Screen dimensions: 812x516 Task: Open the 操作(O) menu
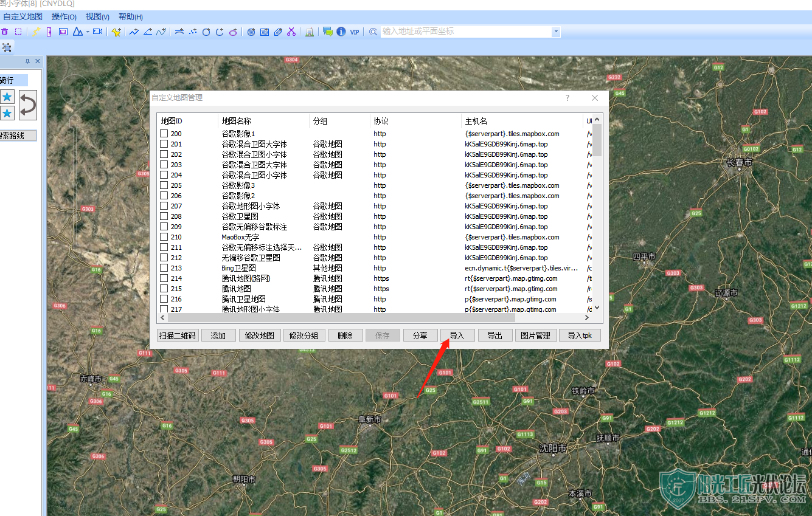pyautogui.click(x=64, y=17)
